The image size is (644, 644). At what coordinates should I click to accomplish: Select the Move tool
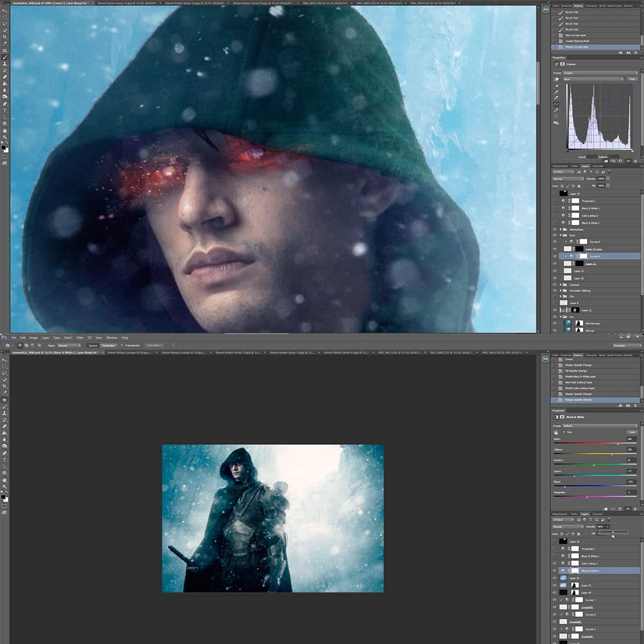pos(4,10)
